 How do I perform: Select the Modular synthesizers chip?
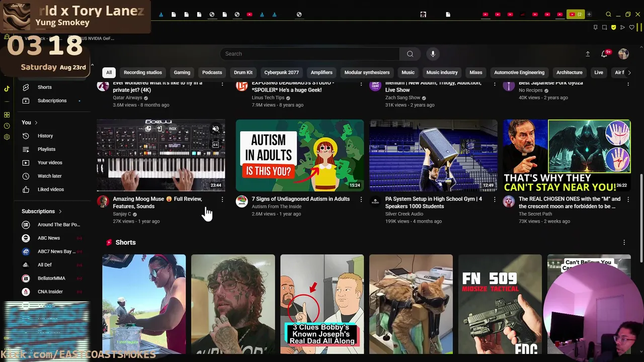[367, 72]
